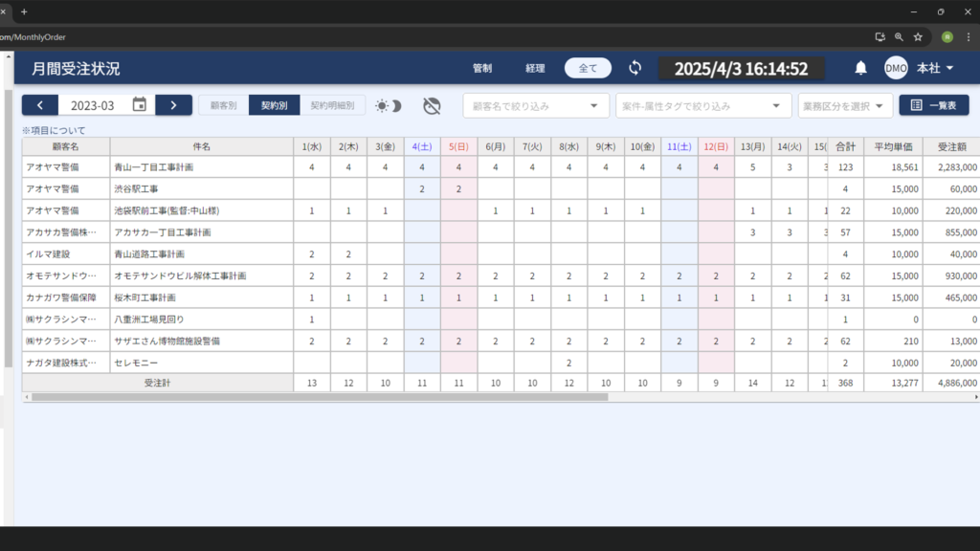980x551 pixels.
Task: Toggle crossed-out clock icon
Action: (x=432, y=105)
